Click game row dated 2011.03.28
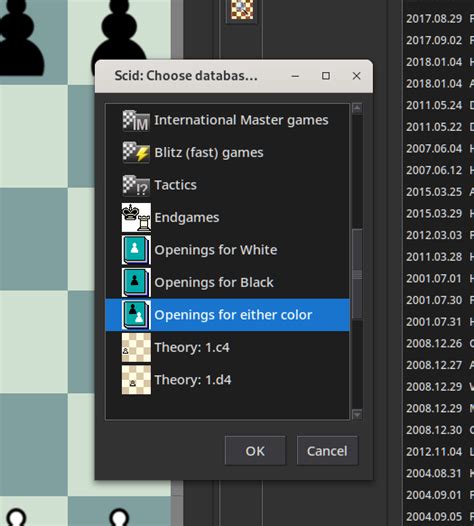The height and width of the screenshot is (526, 474). tap(439, 257)
